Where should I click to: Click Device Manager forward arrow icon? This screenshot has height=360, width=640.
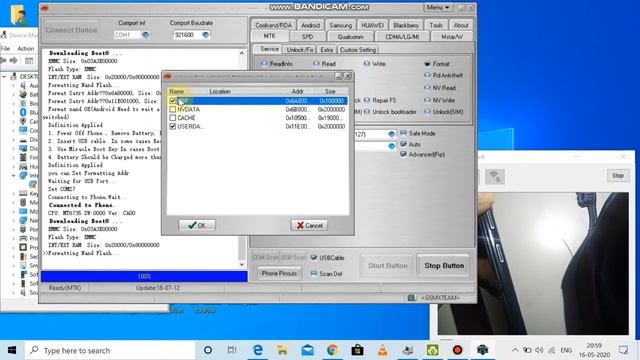click(x=14, y=60)
